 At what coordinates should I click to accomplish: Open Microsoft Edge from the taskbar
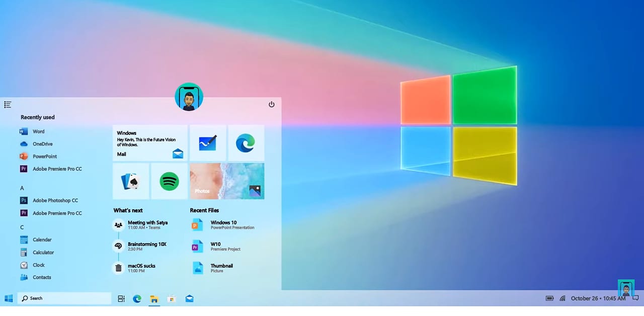pyautogui.click(x=137, y=299)
